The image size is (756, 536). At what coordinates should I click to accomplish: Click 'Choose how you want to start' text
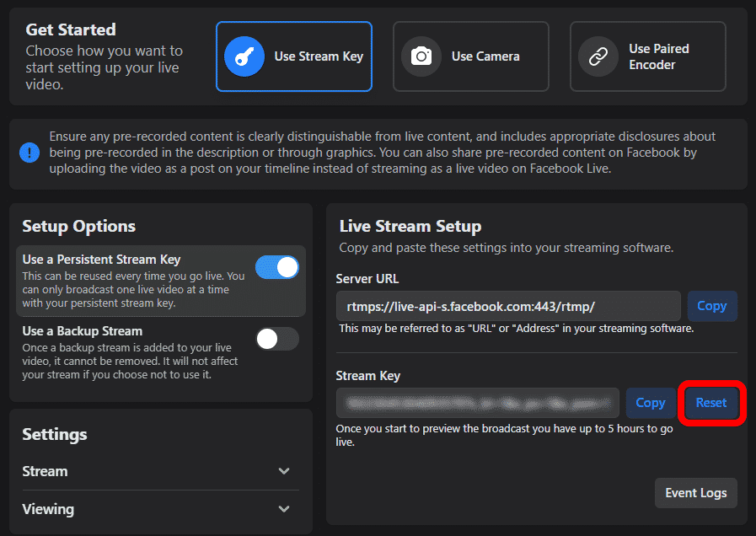click(105, 67)
